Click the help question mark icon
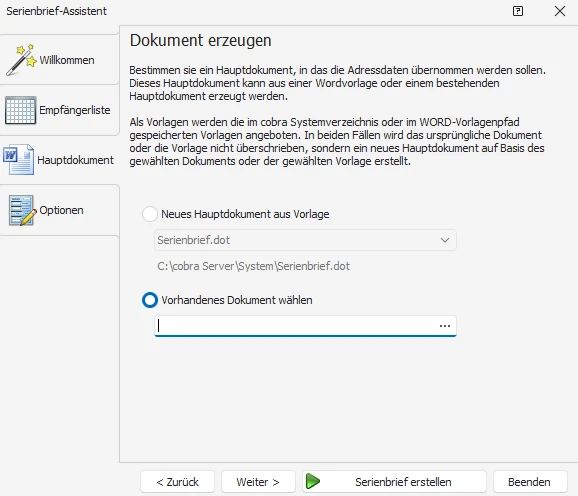 (518, 11)
